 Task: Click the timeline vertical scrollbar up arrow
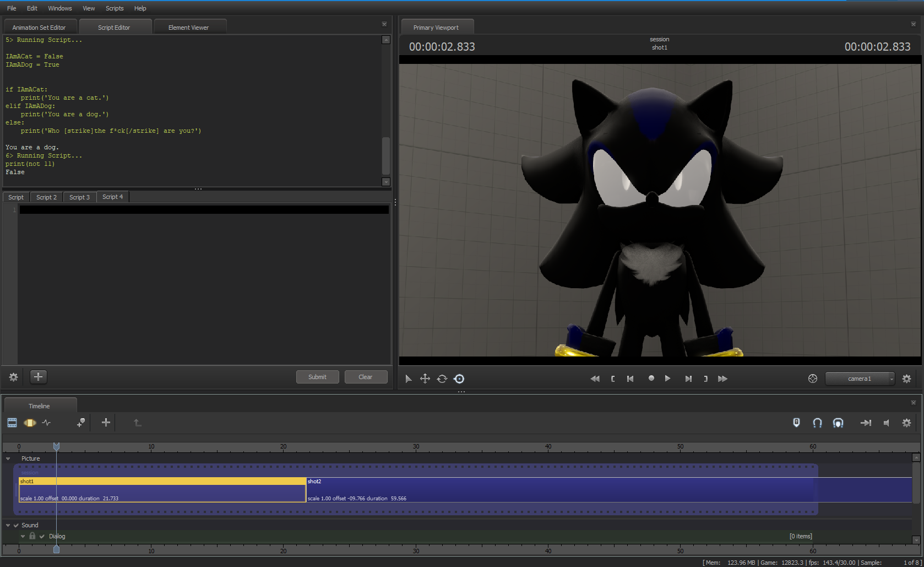click(916, 457)
